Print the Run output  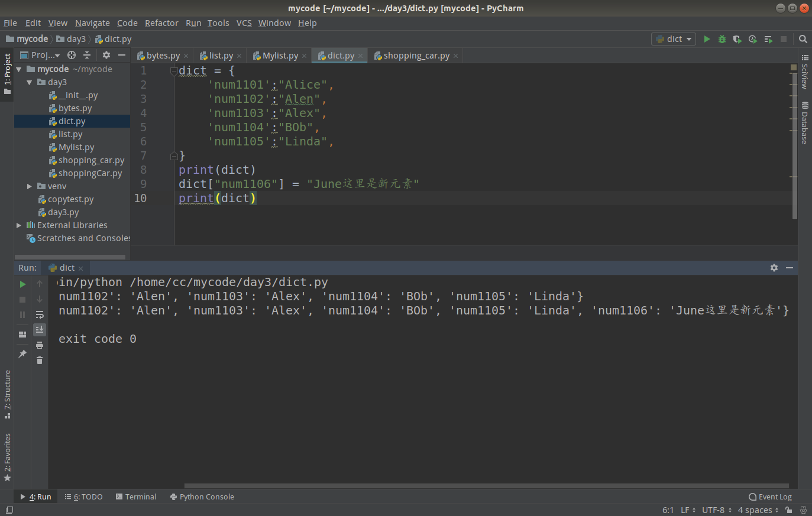(x=40, y=345)
